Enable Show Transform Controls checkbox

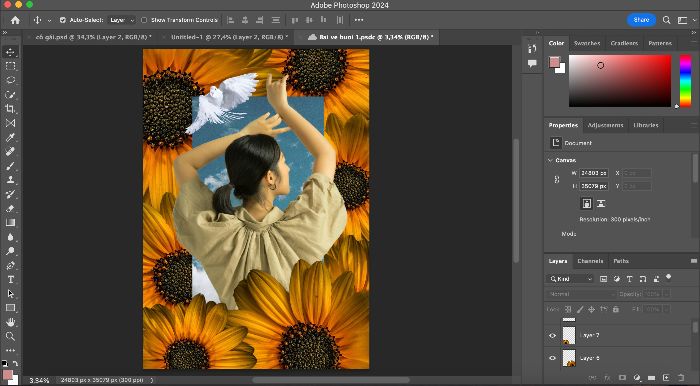pyautogui.click(x=144, y=20)
